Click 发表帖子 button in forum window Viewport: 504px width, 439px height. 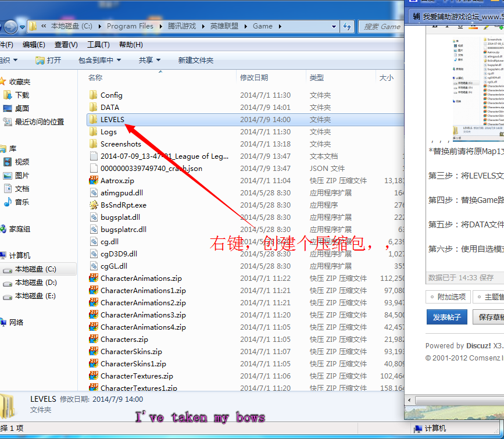pyautogui.click(x=447, y=317)
